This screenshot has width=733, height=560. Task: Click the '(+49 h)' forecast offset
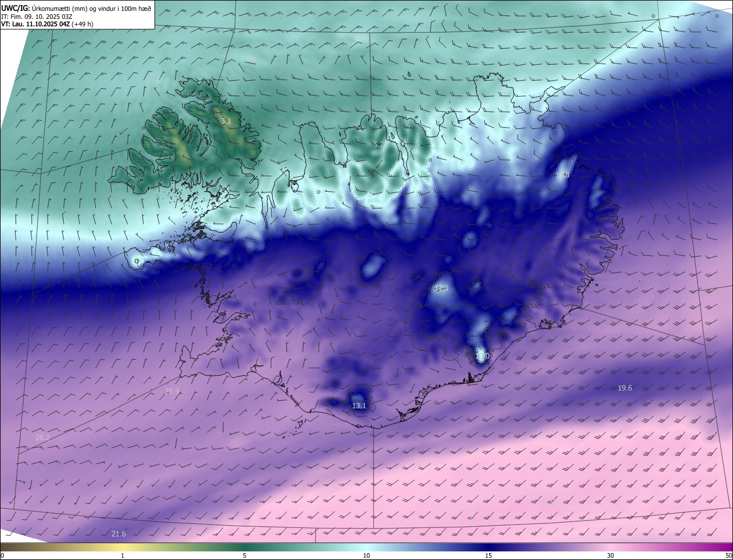pos(83,24)
